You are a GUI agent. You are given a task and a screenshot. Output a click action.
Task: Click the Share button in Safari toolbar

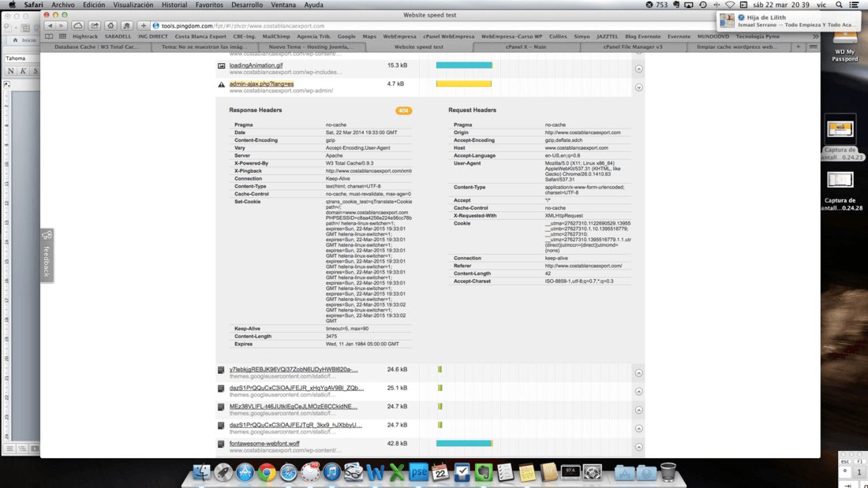pos(95,25)
